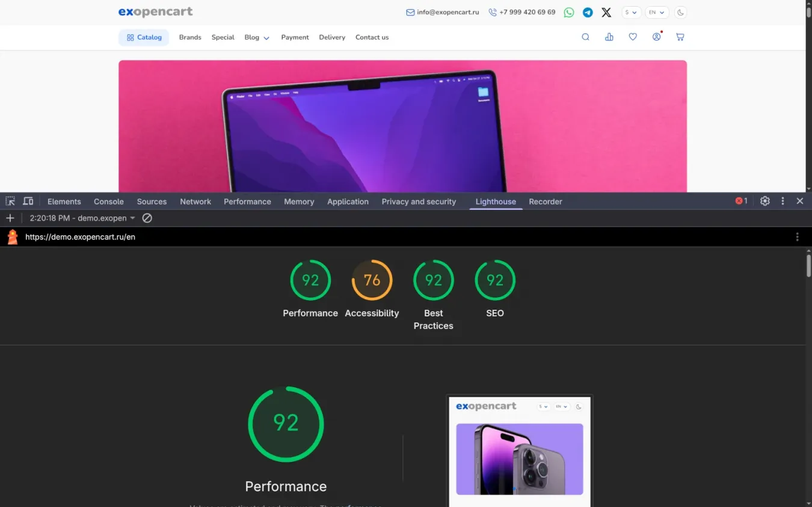This screenshot has height=507, width=812.
Task: Open the Console tab in DevTools
Action: point(108,201)
